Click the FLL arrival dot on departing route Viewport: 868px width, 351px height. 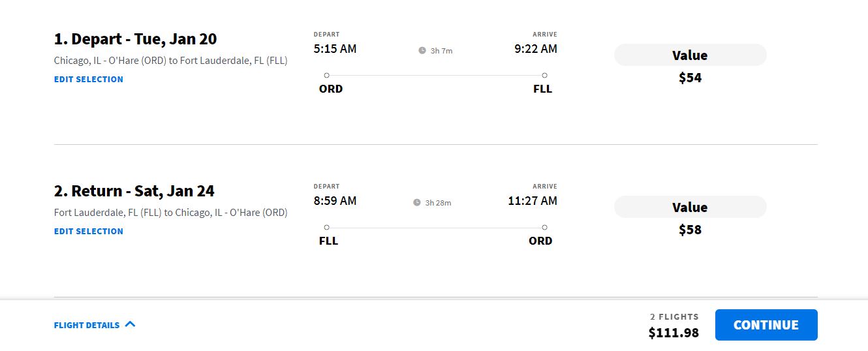click(544, 76)
